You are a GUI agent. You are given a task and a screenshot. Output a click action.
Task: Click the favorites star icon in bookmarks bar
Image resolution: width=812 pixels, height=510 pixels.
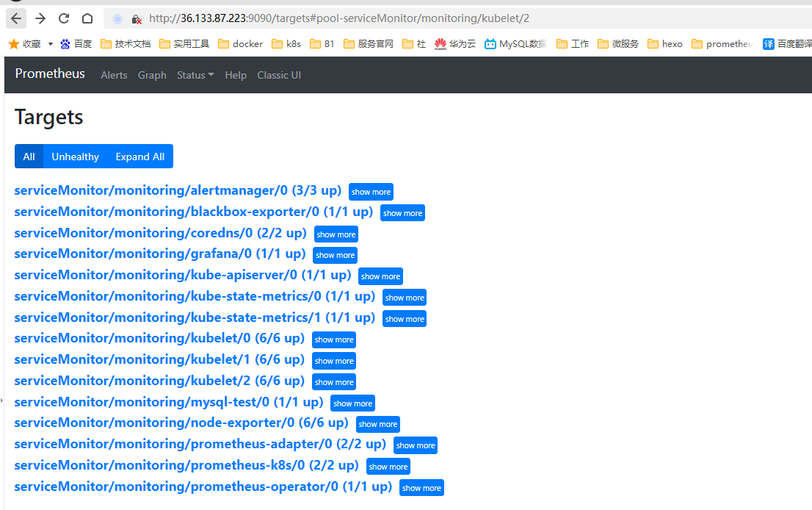(14, 44)
